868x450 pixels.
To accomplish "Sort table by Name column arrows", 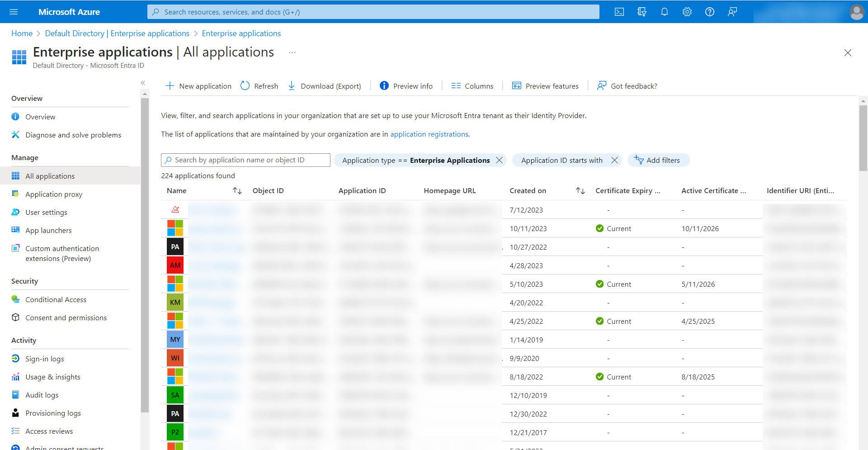I will click(x=237, y=191).
